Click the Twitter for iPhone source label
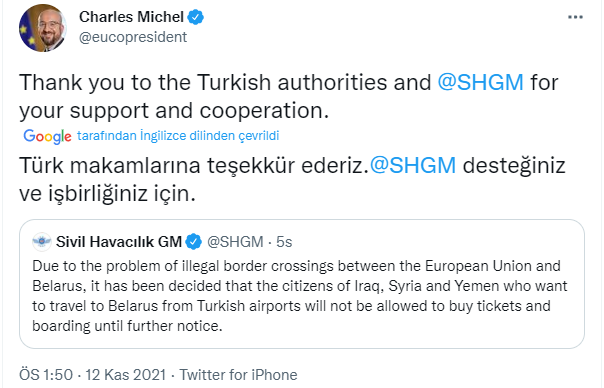The height and width of the screenshot is (388, 604). pyautogui.click(x=238, y=375)
